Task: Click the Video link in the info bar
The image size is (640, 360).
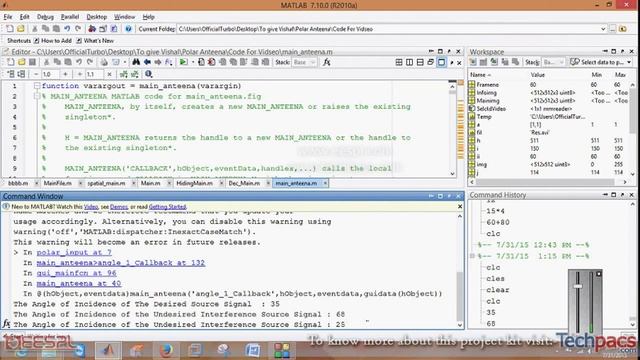Action: (91, 207)
